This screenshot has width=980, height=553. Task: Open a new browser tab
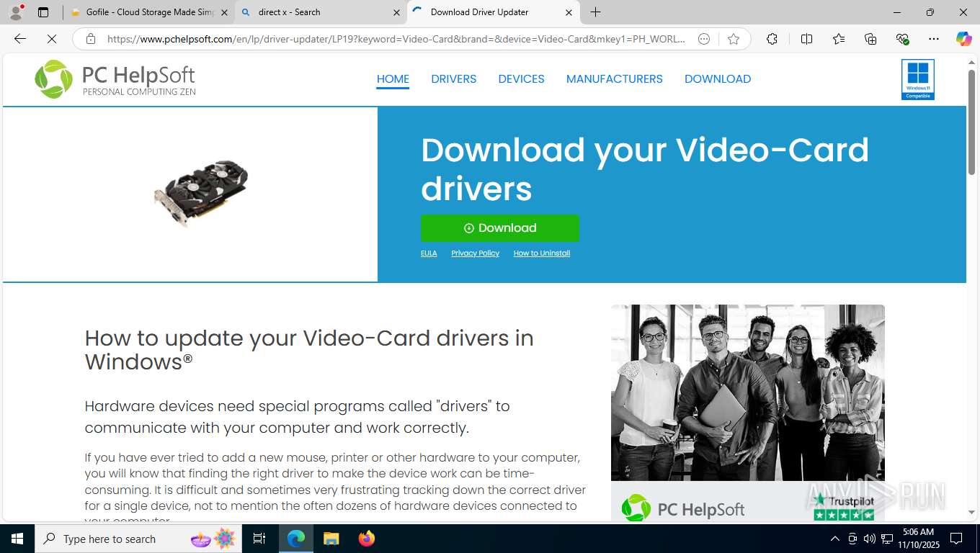(x=595, y=12)
